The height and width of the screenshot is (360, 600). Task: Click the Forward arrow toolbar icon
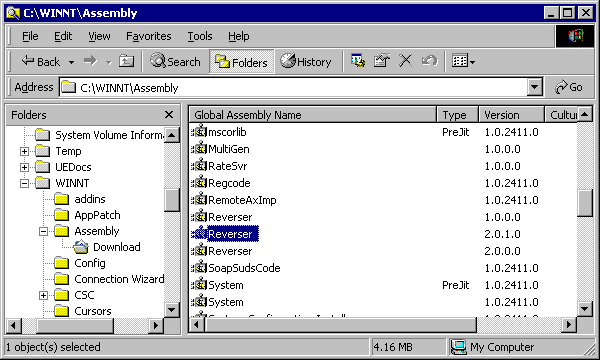(x=90, y=61)
